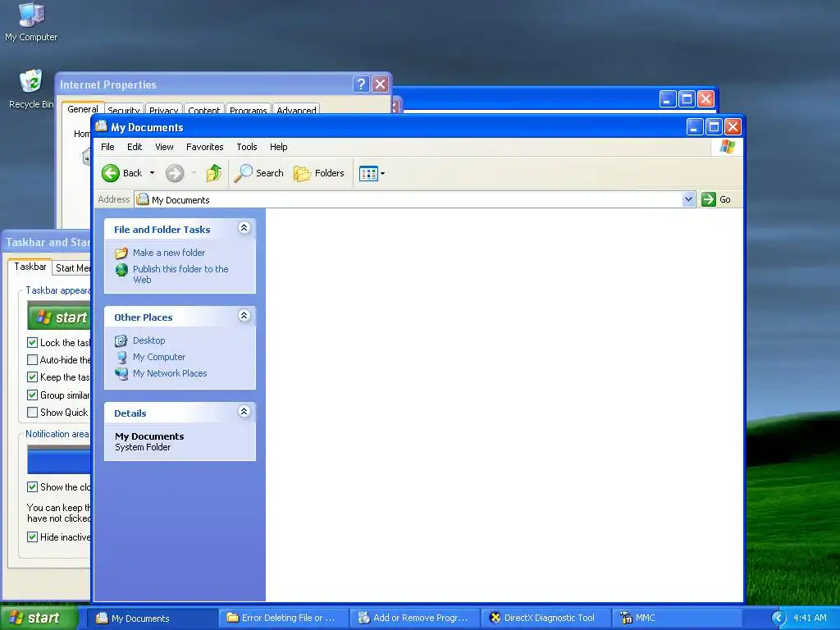Switch to Add or Remove Programs taskbar button
This screenshot has height=630, width=840.
[415, 619]
